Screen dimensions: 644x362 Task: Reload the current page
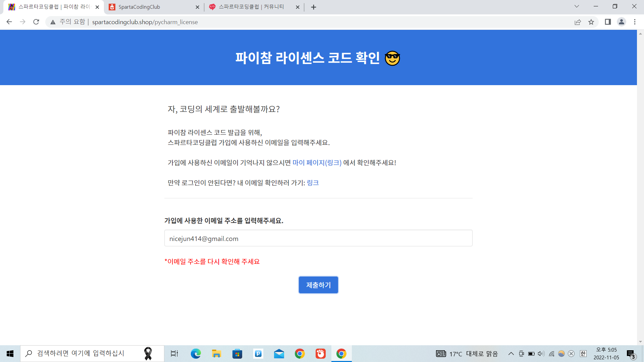tap(36, 22)
